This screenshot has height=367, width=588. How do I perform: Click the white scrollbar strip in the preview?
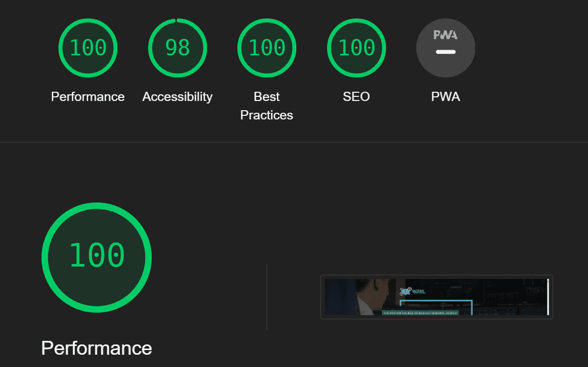point(548,297)
